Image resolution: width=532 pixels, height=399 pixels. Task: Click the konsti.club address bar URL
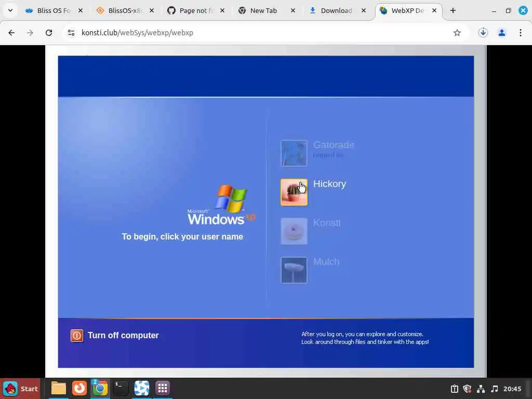click(137, 33)
